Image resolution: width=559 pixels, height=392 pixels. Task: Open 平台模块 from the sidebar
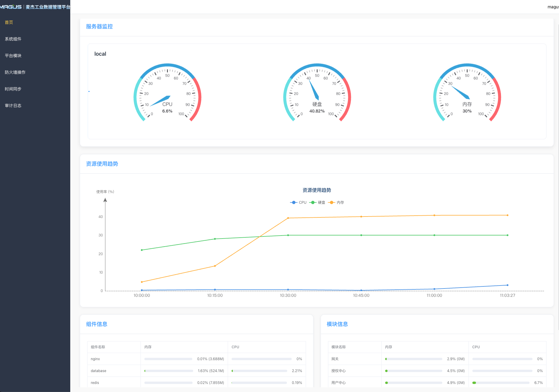click(x=13, y=56)
